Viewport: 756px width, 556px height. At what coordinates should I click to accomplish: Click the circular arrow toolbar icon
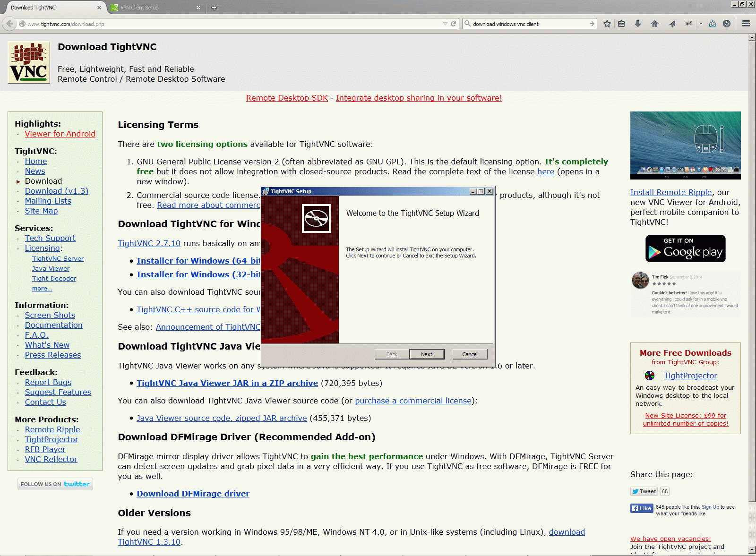tap(727, 24)
